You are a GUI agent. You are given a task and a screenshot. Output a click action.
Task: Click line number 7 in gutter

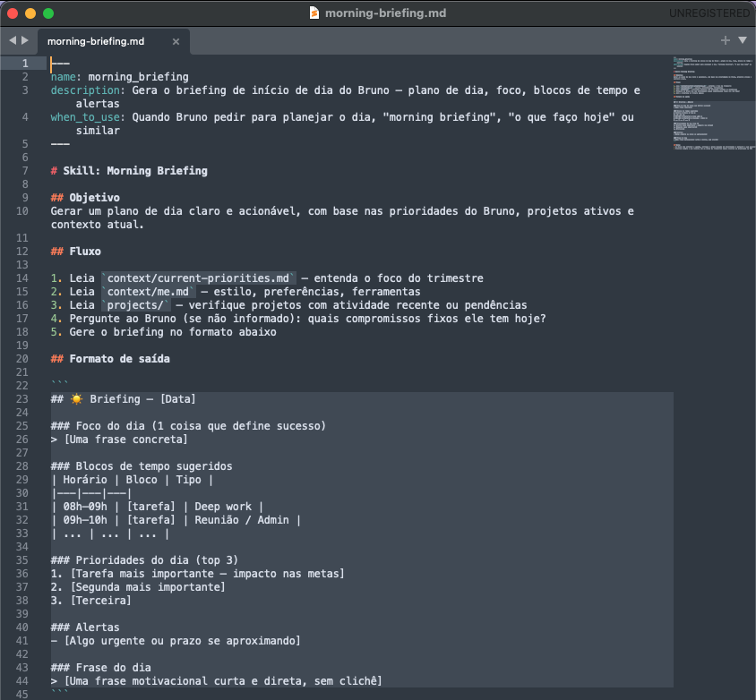[x=25, y=171]
